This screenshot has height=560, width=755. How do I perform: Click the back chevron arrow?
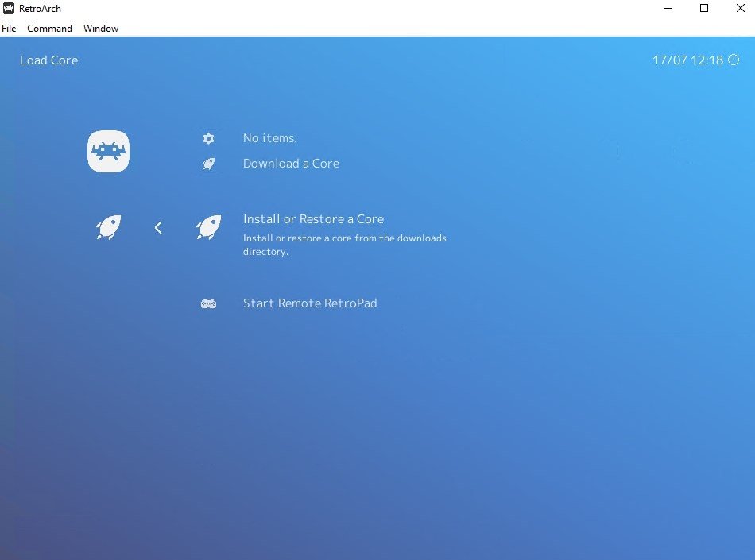pos(158,227)
